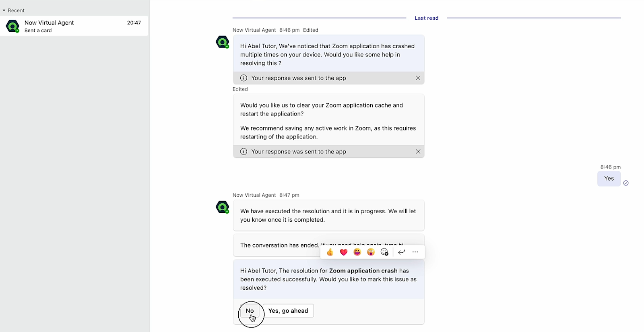Image resolution: width=644 pixels, height=332 pixels.
Task: Click the Now Virtual Agent avatar at 8:46 pm
Action: [222, 42]
